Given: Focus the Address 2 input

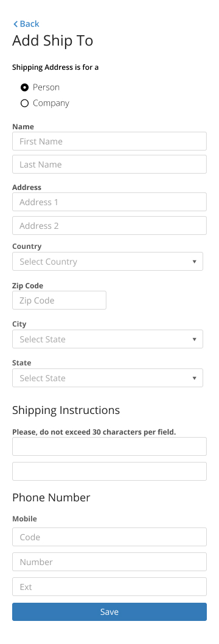Looking at the screenshot, I should coord(109,225).
